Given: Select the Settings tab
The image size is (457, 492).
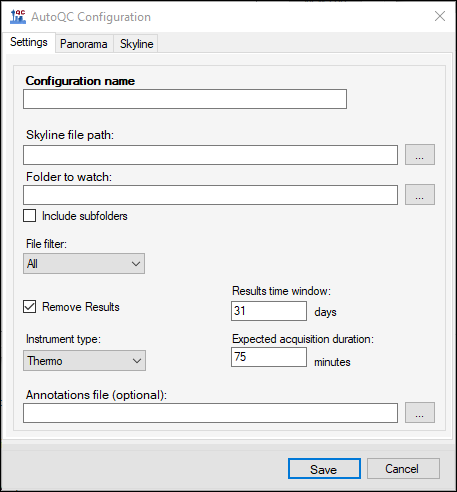Looking at the screenshot, I should tap(29, 42).
